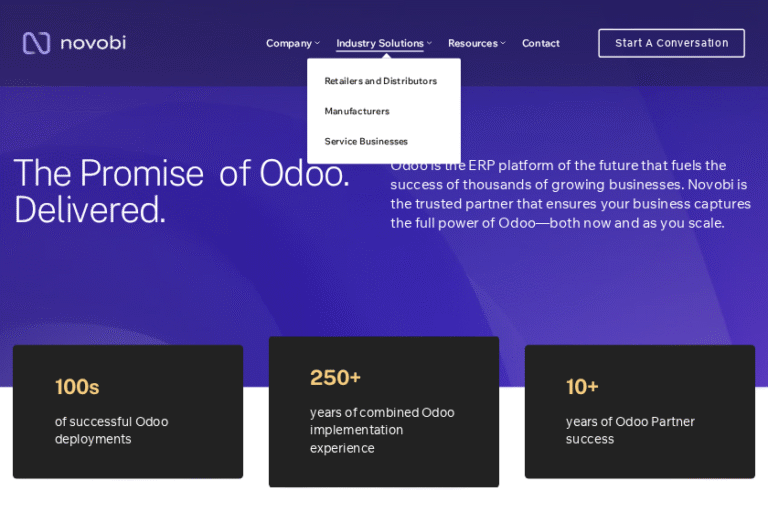The width and height of the screenshot is (768, 512).
Task: Choose Manufacturers in the dropdown
Action: 357,111
